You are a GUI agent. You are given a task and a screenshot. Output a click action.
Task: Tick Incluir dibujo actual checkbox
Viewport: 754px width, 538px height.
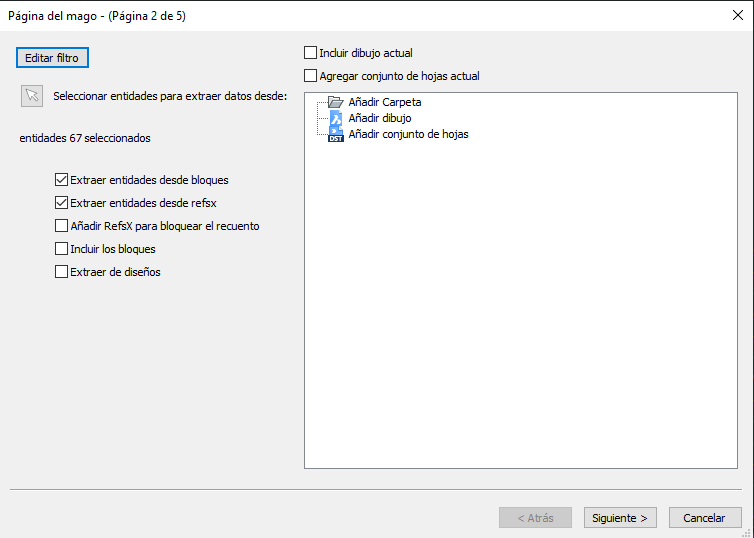(x=311, y=53)
